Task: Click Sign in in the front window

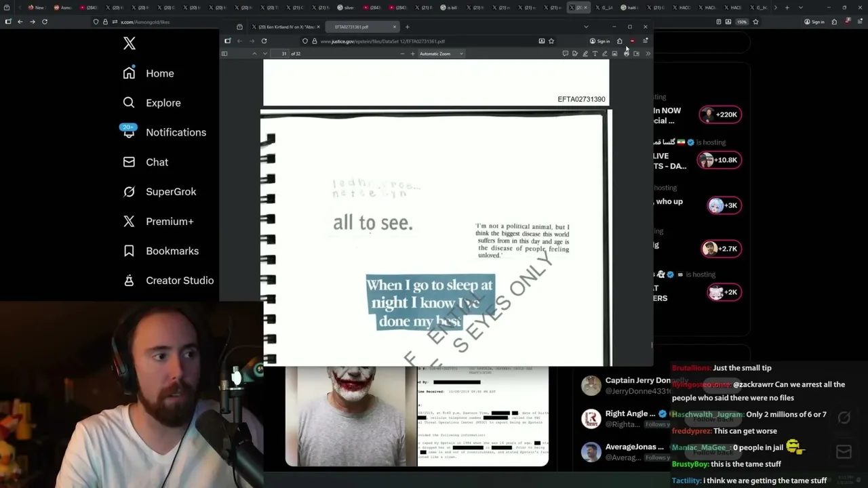Action: point(599,41)
